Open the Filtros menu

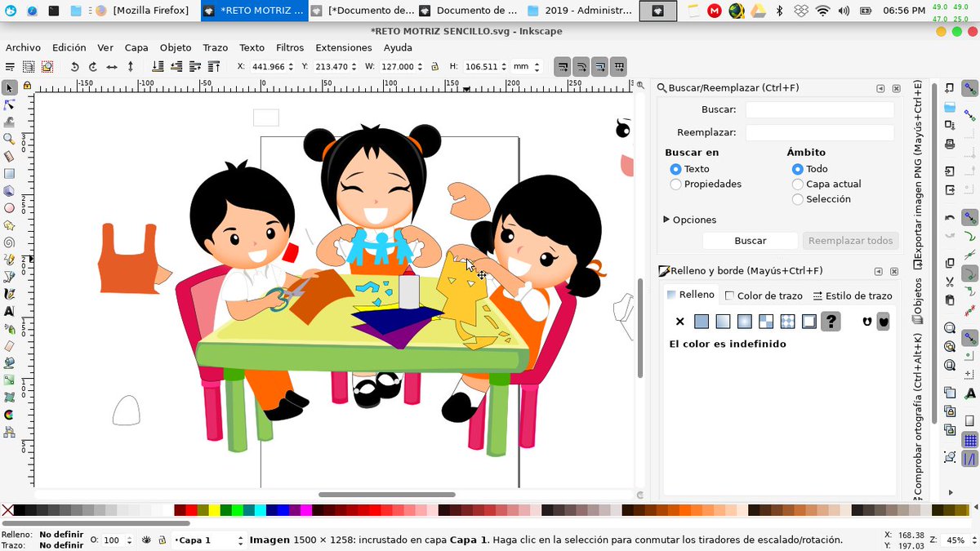click(x=290, y=47)
